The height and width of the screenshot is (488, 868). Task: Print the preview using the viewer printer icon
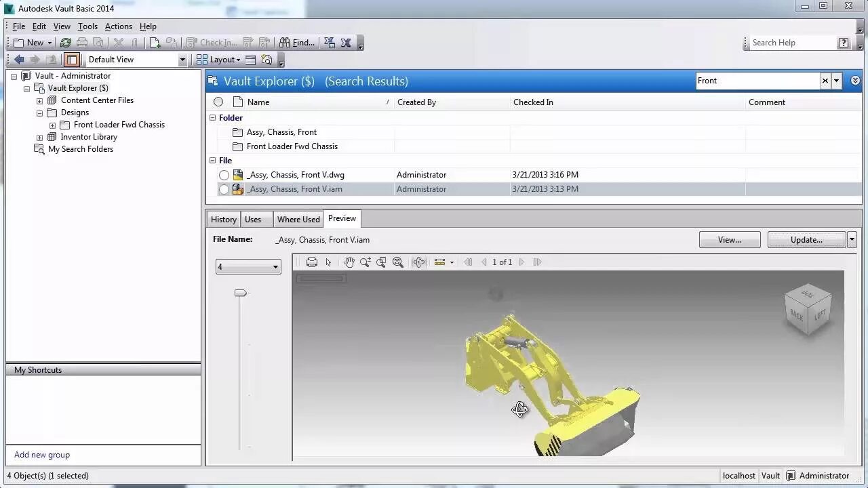[312, 262]
